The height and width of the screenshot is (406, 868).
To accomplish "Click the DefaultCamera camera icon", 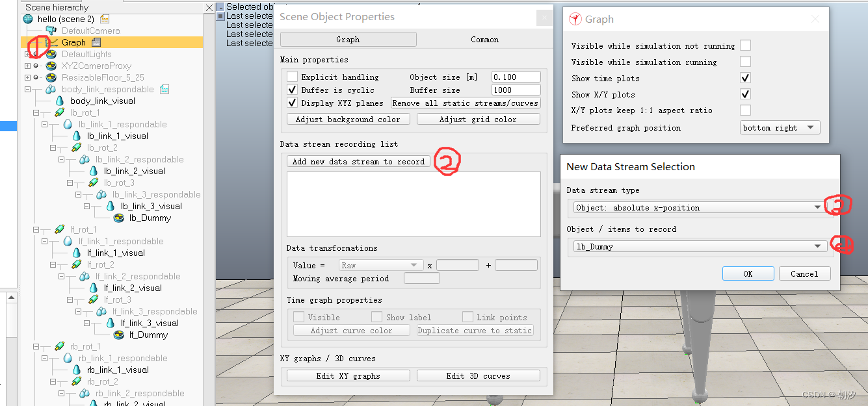I will click(x=51, y=30).
